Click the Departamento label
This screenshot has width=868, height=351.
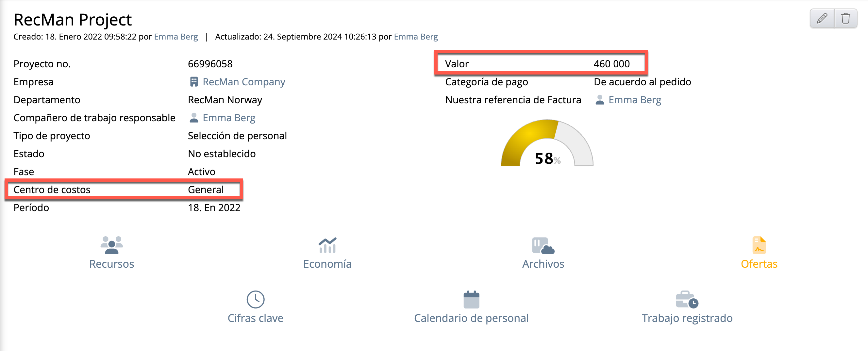[47, 100]
